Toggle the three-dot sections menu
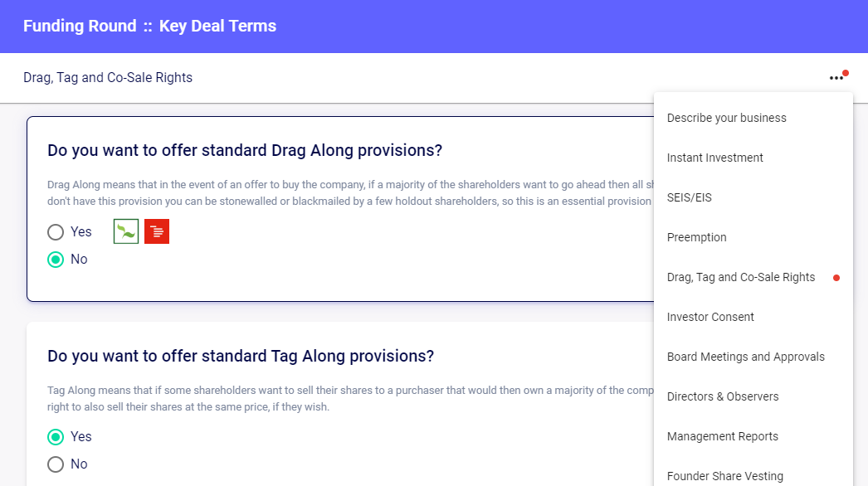 [x=836, y=78]
